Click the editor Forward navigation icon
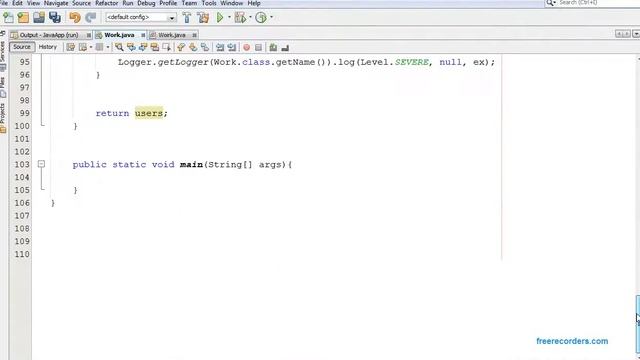 click(x=99, y=47)
